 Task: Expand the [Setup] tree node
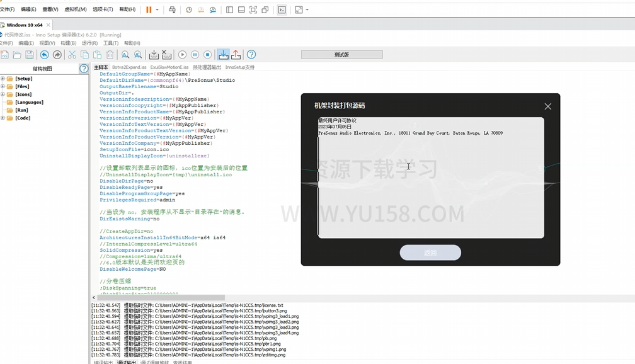3,79
